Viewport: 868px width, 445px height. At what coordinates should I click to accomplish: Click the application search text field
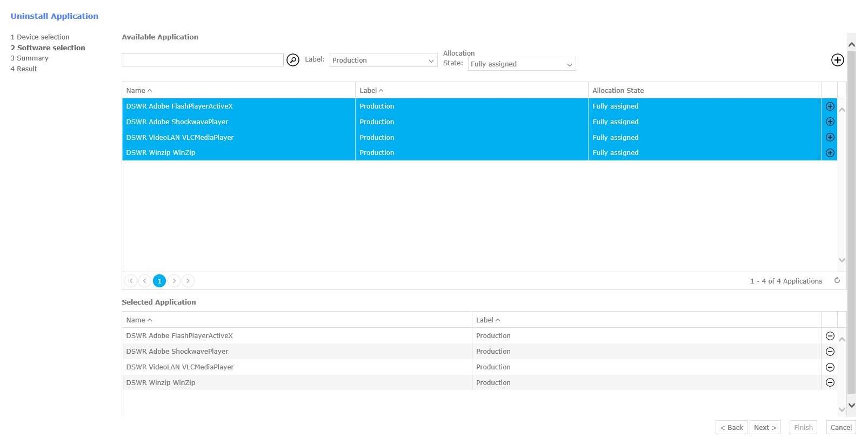(x=203, y=60)
